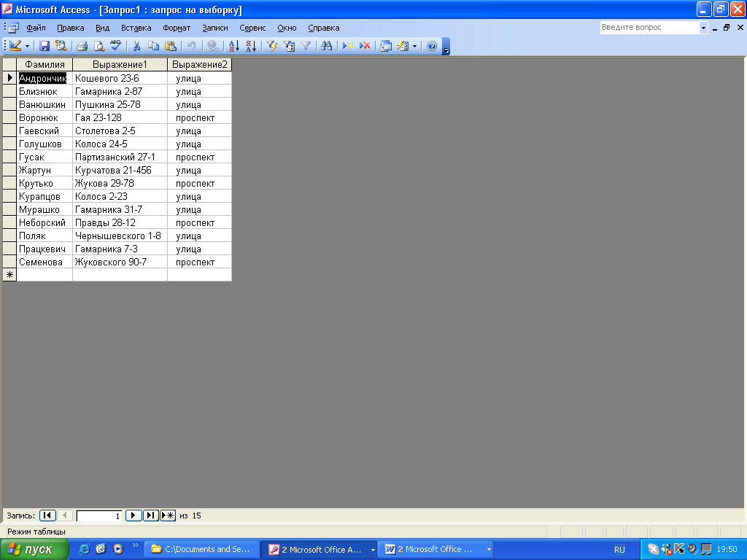Open the Вид menu
The width and height of the screenshot is (747, 560).
coord(102,28)
